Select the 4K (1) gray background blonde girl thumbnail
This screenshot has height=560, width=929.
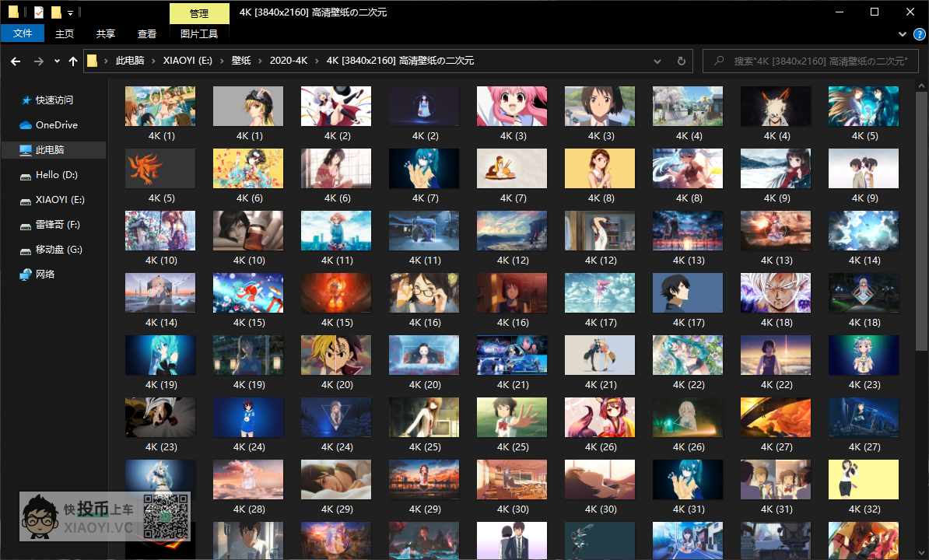248,107
